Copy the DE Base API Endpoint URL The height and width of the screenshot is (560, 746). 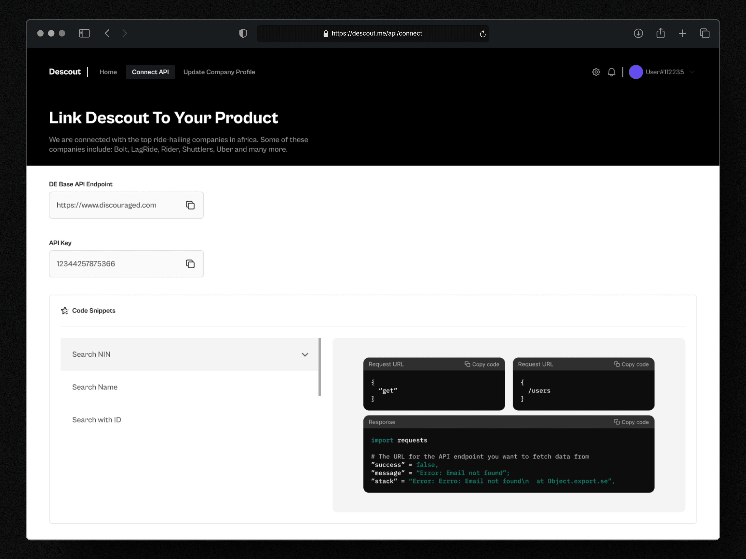click(x=190, y=205)
